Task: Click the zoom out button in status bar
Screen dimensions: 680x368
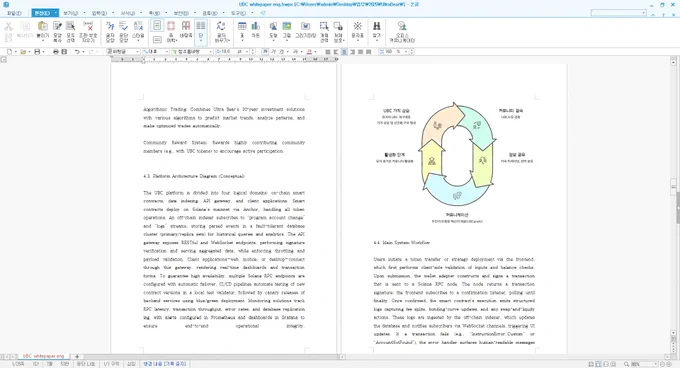Action: tap(663, 364)
